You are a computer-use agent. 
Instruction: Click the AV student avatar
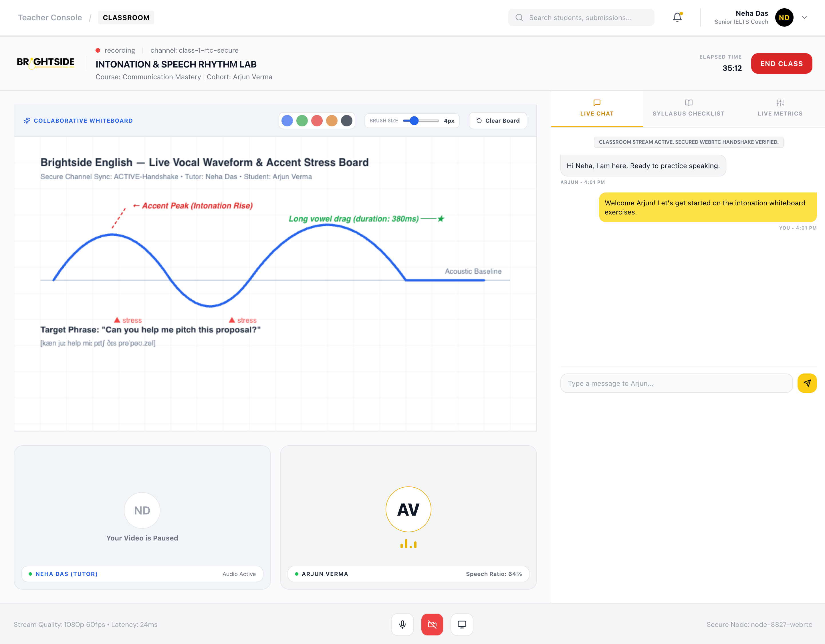pyautogui.click(x=408, y=509)
